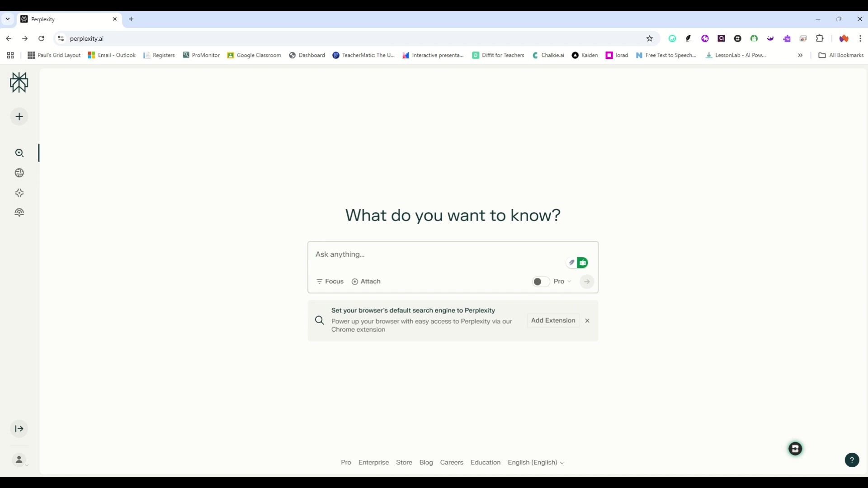Click Attach file button
Screen dimensions: 868x488
[366, 282]
